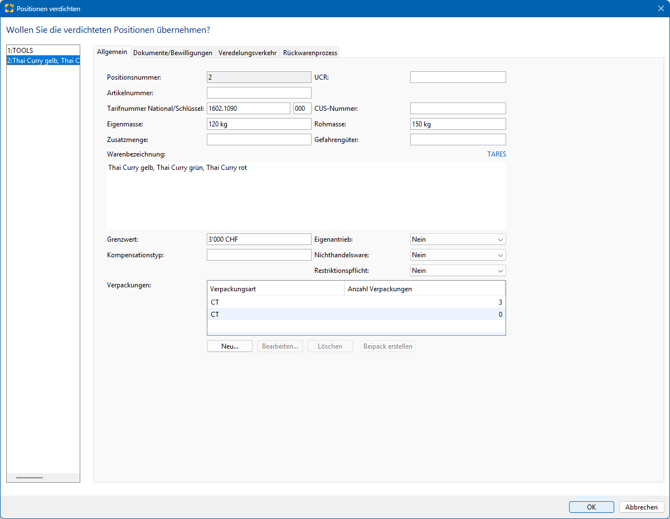The height and width of the screenshot is (519, 670).
Task: Click the Anzahl Verpackungen column header
Action: tap(424, 289)
